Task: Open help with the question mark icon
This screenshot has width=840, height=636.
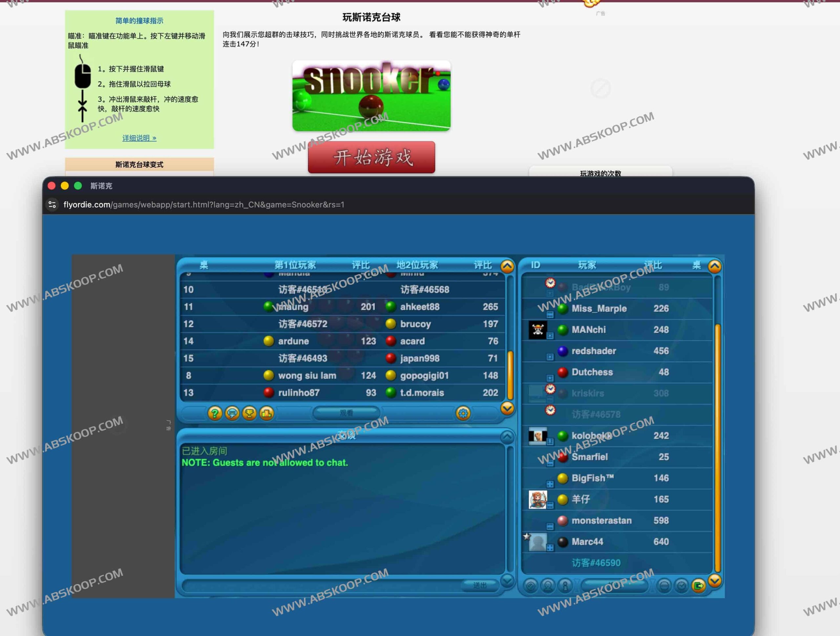Action: 215,413
